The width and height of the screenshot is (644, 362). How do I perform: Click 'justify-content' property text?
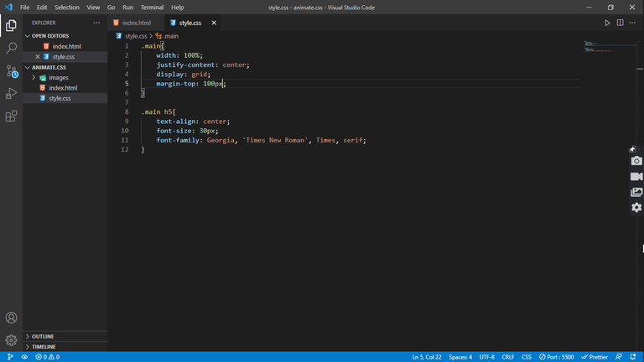pyautogui.click(x=185, y=65)
